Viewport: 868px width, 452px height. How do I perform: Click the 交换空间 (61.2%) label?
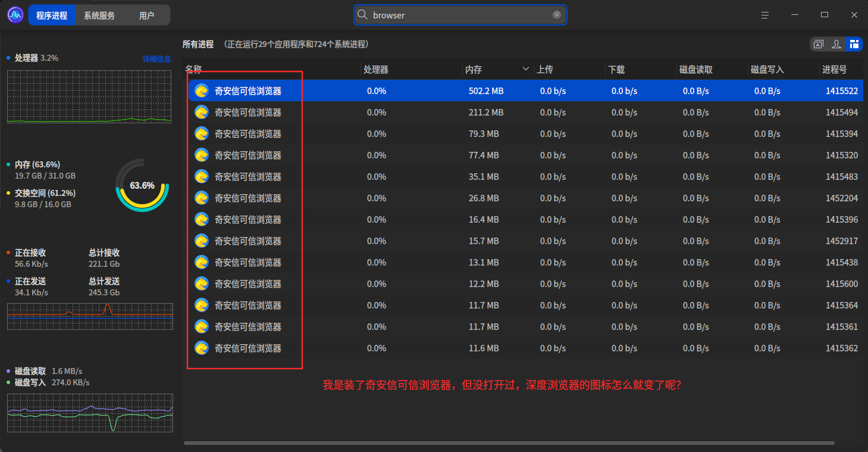(x=45, y=193)
